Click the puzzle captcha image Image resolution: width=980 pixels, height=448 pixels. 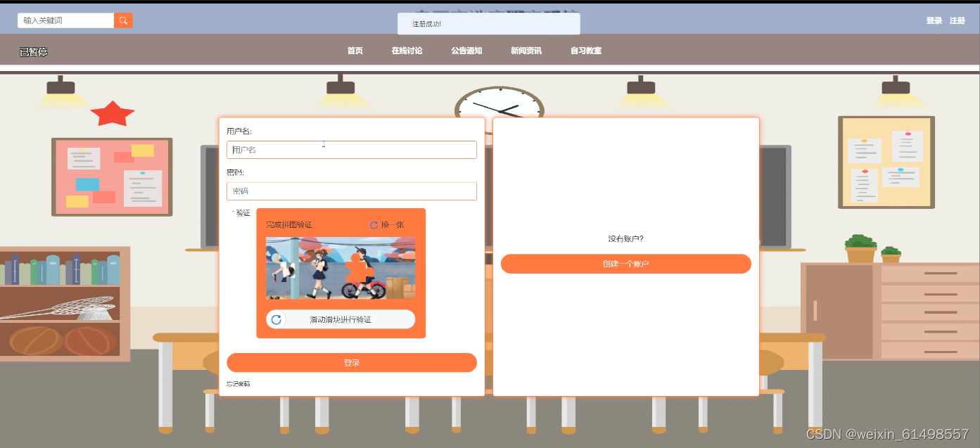click(341, 268)
